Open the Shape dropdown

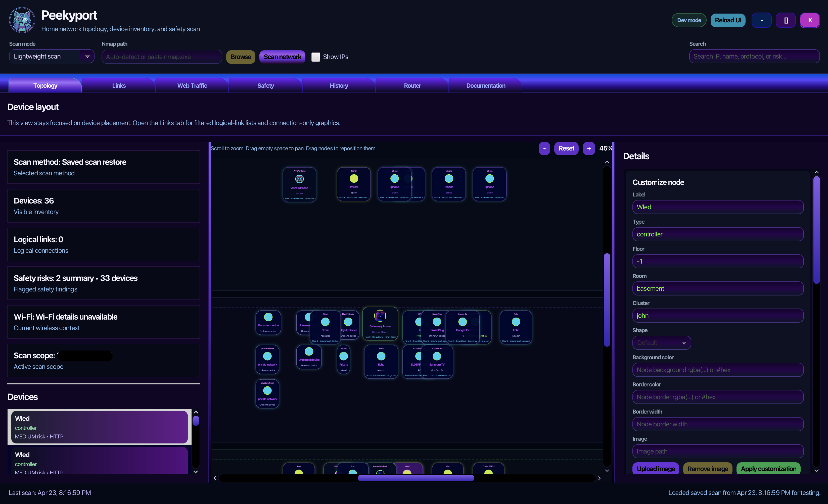click(x=661, y=343)
